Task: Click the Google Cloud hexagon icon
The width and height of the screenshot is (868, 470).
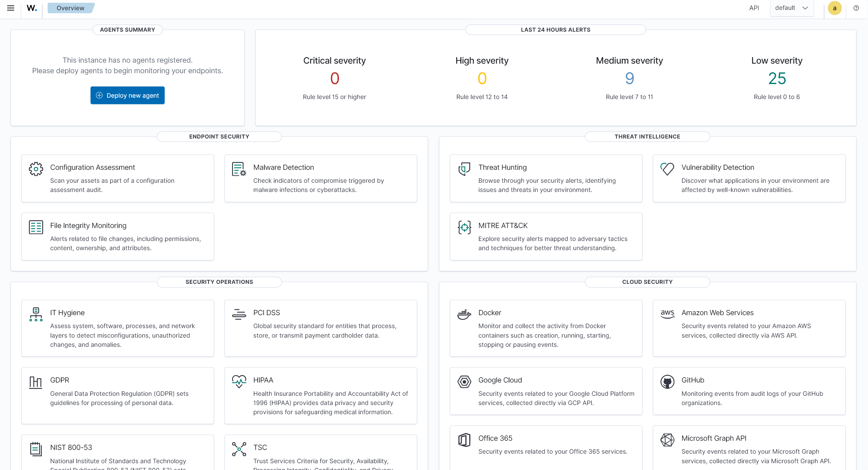Action: 464,382
